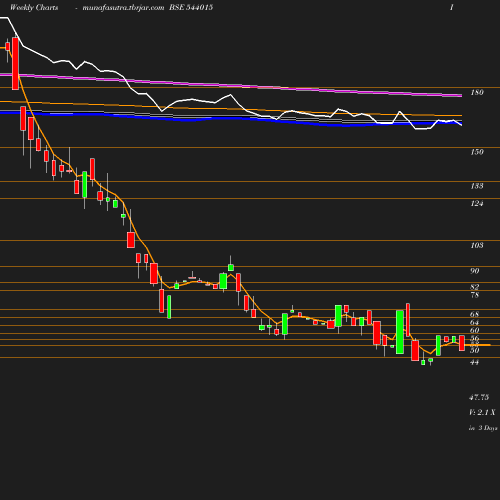500x500 pixels.
Task: Click the "V: 2.1 X" volume text
Action: pos(482,413)
